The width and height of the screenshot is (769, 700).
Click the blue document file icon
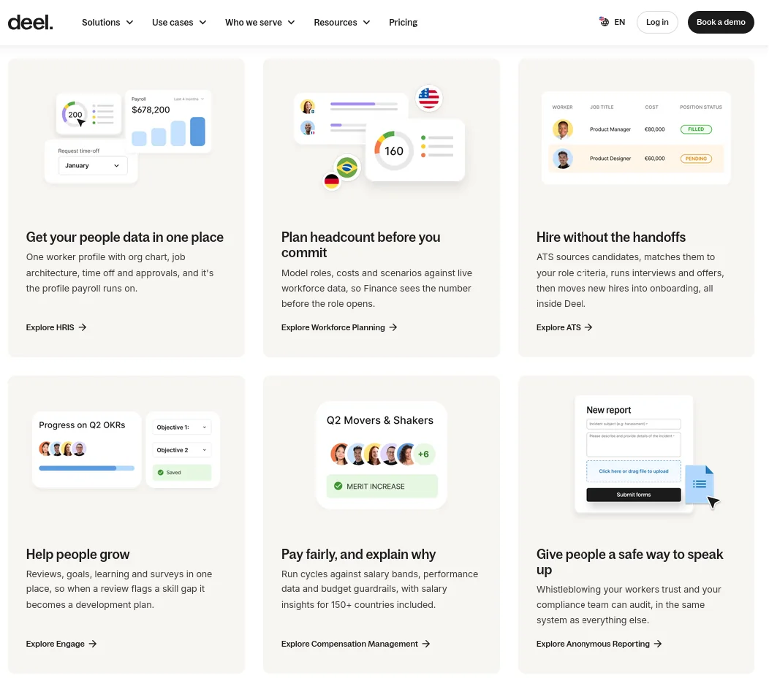(x=700, y=484)
